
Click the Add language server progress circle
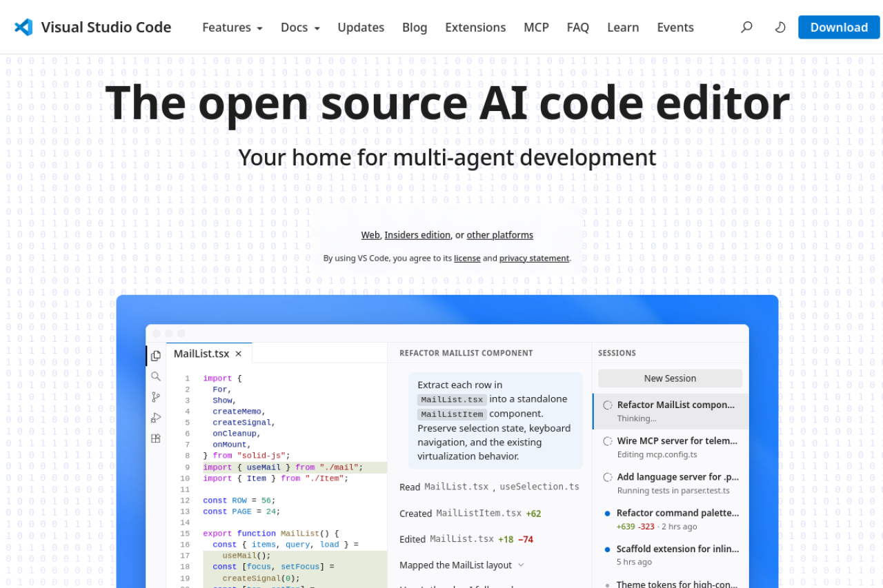pos(608,477)
